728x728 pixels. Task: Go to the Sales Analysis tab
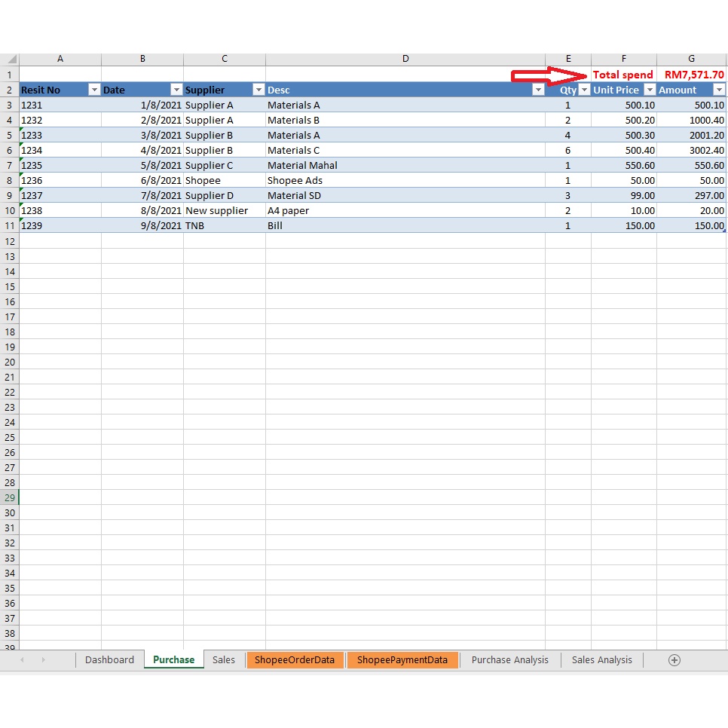601,660
